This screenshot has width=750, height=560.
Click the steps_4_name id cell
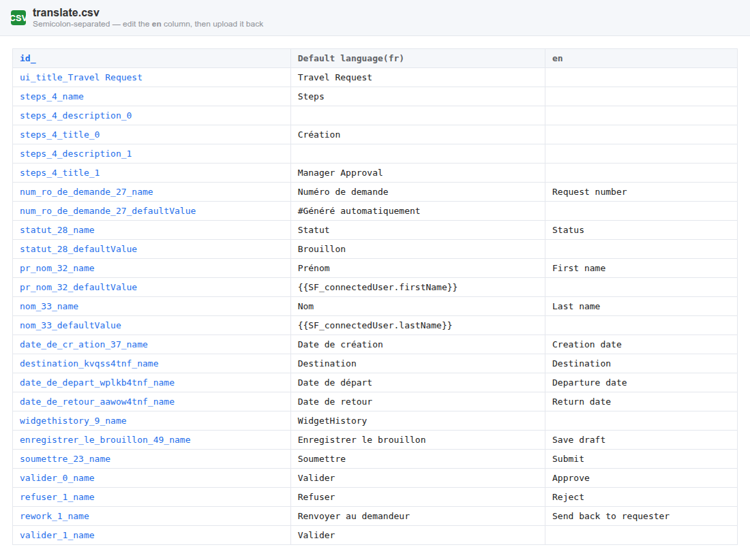tap(151, 97)
